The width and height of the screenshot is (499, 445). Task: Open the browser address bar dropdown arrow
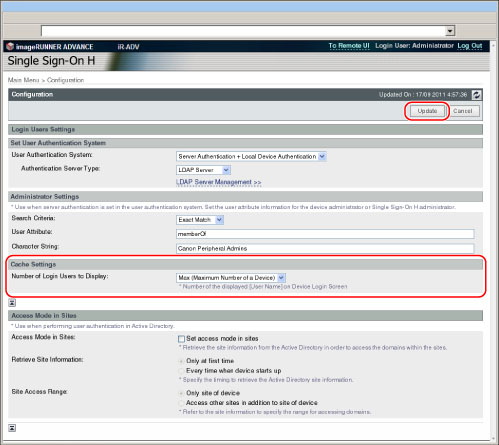point(450,31)
